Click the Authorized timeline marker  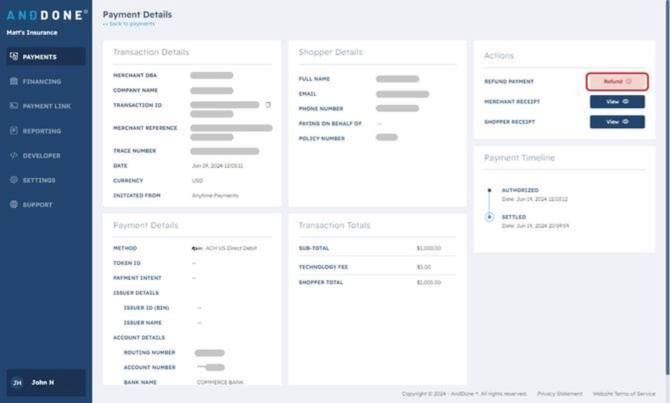point(489,190)
